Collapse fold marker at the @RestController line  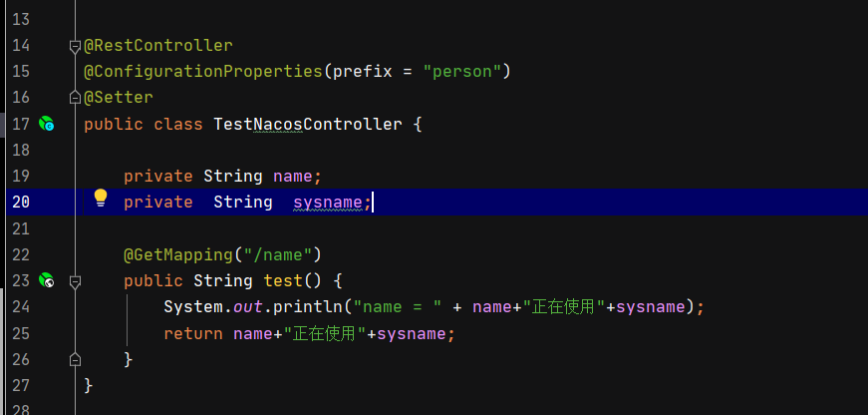click(x=74, y=46)
